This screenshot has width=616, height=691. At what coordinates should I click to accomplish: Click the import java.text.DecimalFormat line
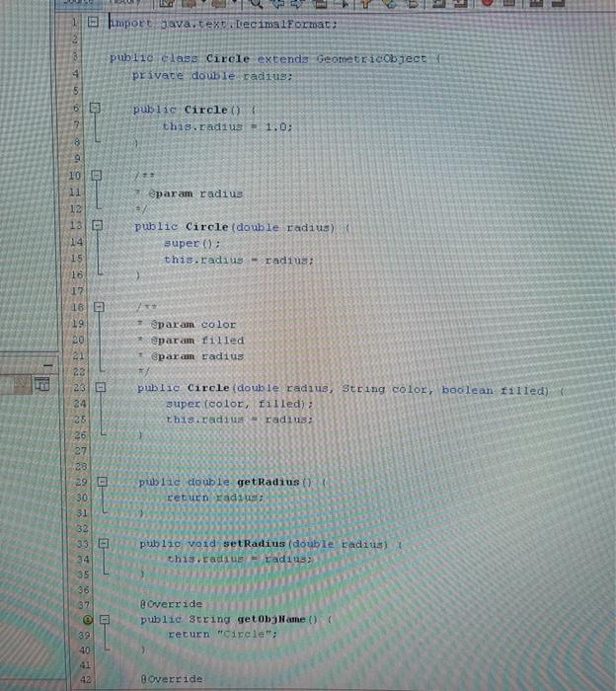[223, 24]
